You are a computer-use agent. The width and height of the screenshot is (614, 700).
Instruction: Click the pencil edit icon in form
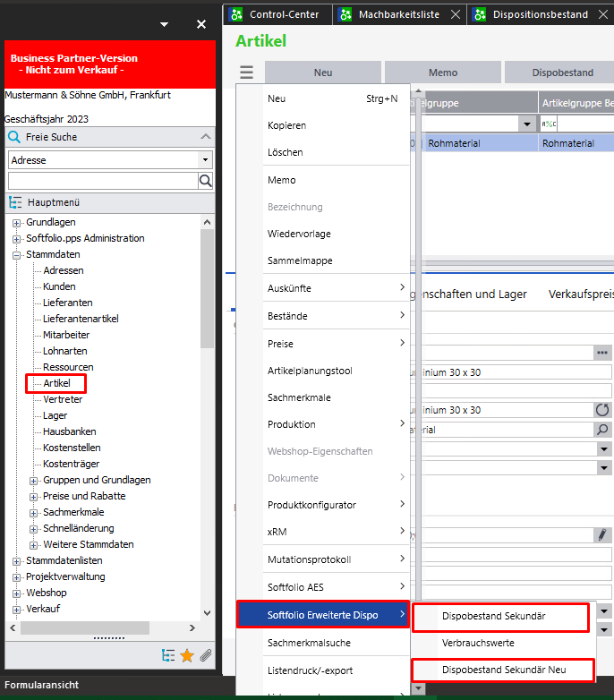pos(602,534)
